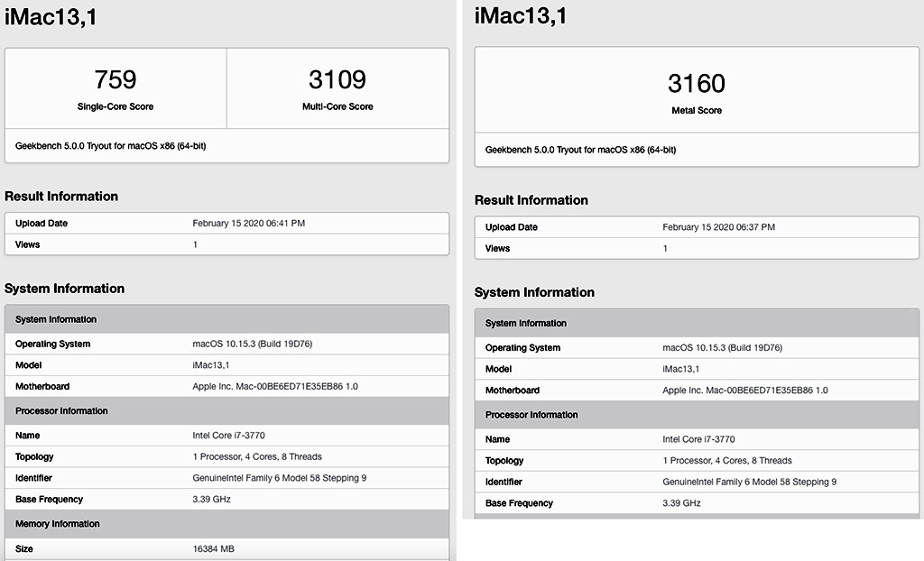Select the Views count 1 on the Metal result
The height and width of the screenshot is (561, 924).
[665, 248]
